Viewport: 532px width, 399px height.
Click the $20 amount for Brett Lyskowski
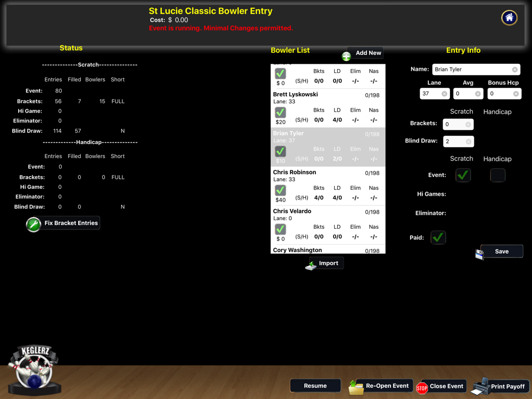pos(280,122)
